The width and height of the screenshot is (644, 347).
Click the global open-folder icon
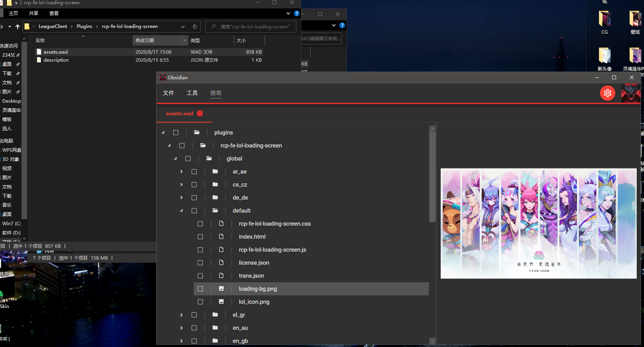[209, 159]
